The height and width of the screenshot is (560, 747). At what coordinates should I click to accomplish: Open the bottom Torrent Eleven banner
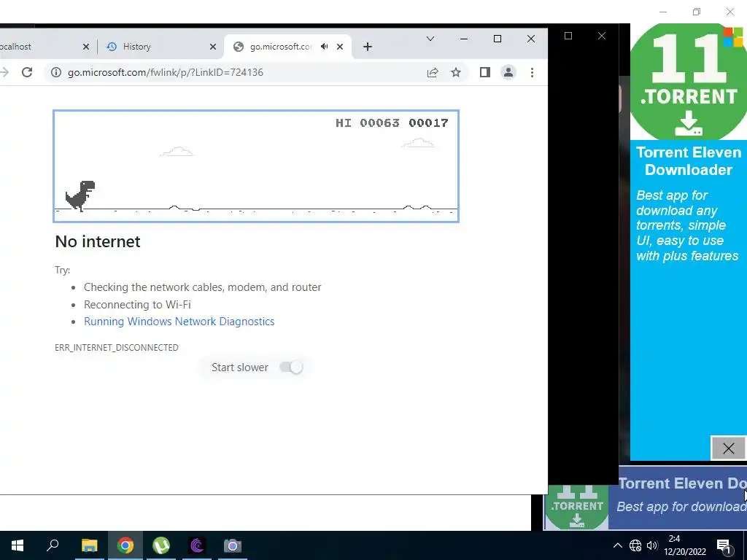[x=646, y=497]
